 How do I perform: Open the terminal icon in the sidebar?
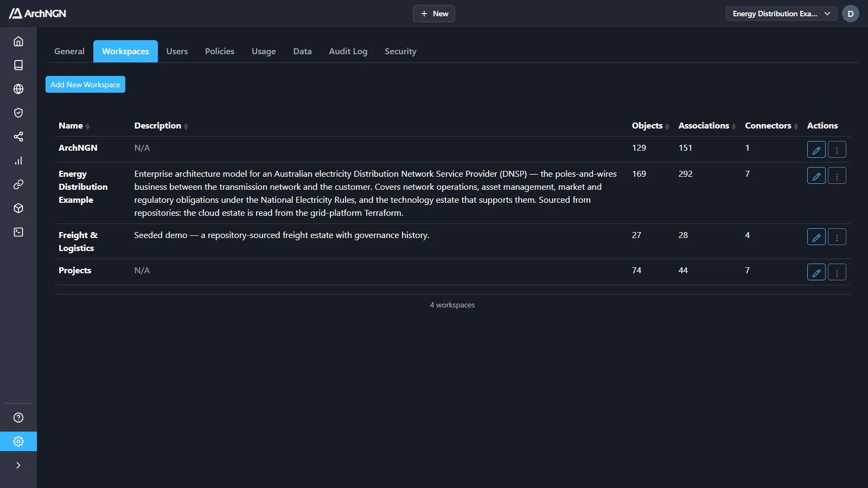(18, 232)
